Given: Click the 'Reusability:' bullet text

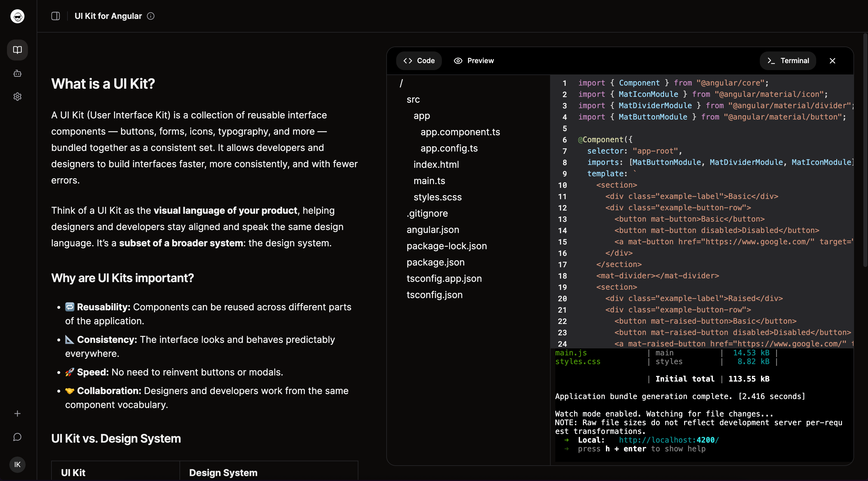Looking at the screenshot, I should click(104, 307).
